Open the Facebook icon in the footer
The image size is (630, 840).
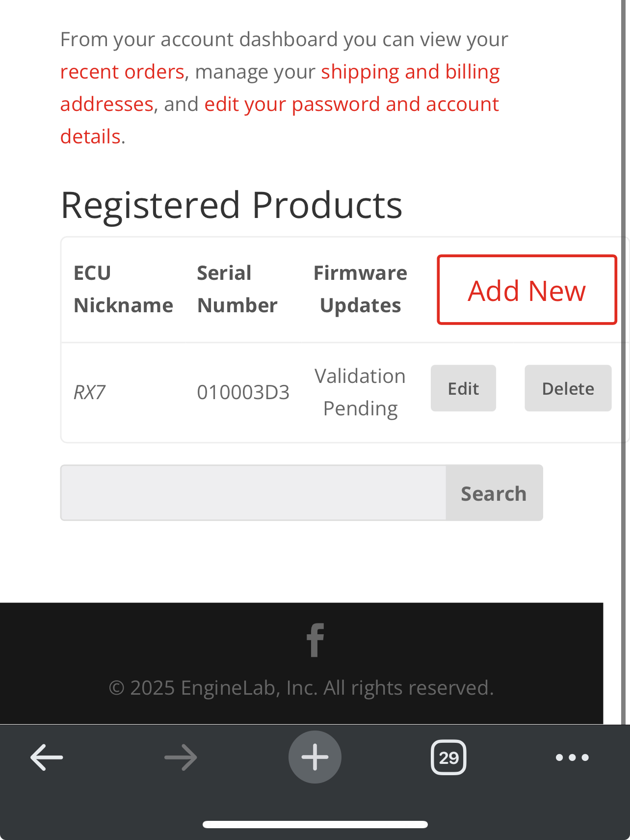tap(315, 640)
